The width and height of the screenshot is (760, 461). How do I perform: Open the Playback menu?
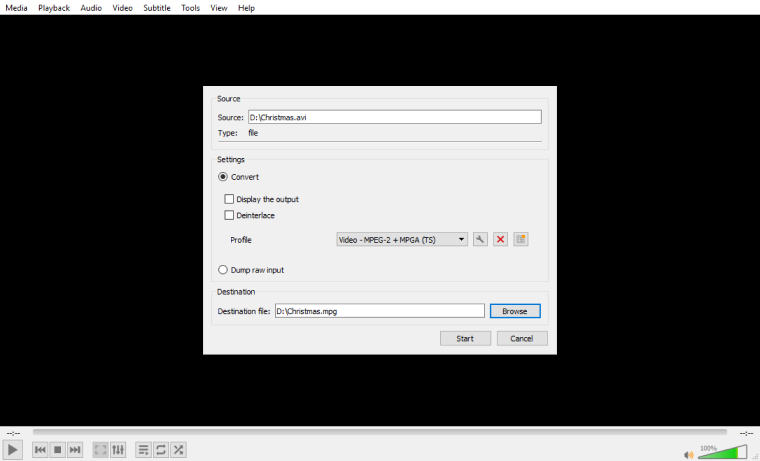(x=54, y=8)
